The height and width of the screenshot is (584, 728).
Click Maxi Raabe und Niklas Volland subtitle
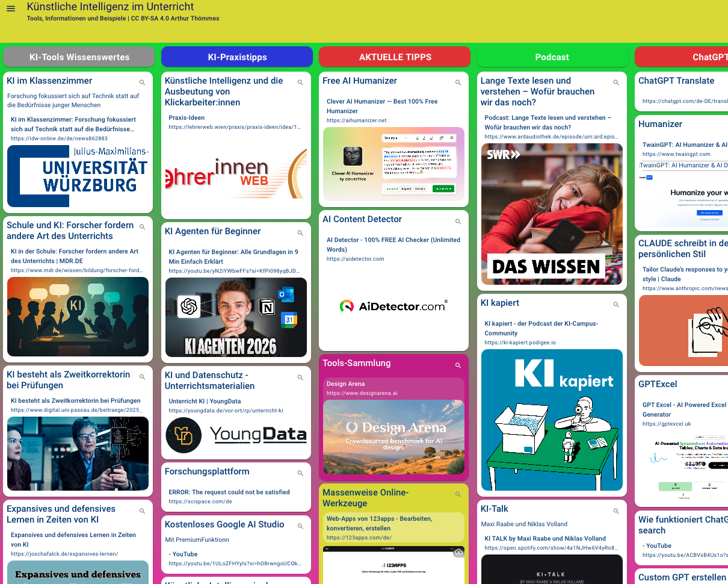[524, 524]
